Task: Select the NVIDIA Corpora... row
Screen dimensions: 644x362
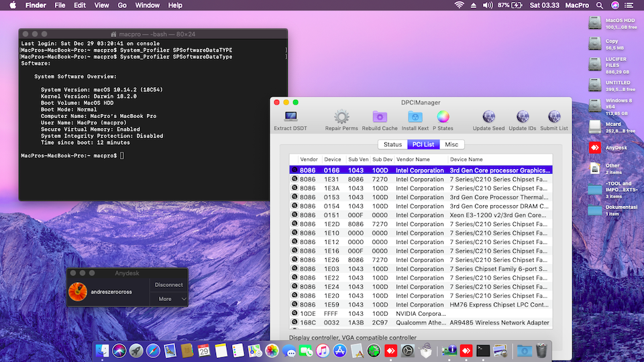Action: (421, 314)
